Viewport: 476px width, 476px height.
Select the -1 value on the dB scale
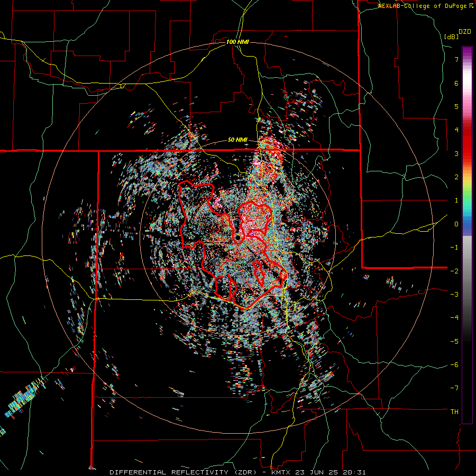tap(454, 248)
